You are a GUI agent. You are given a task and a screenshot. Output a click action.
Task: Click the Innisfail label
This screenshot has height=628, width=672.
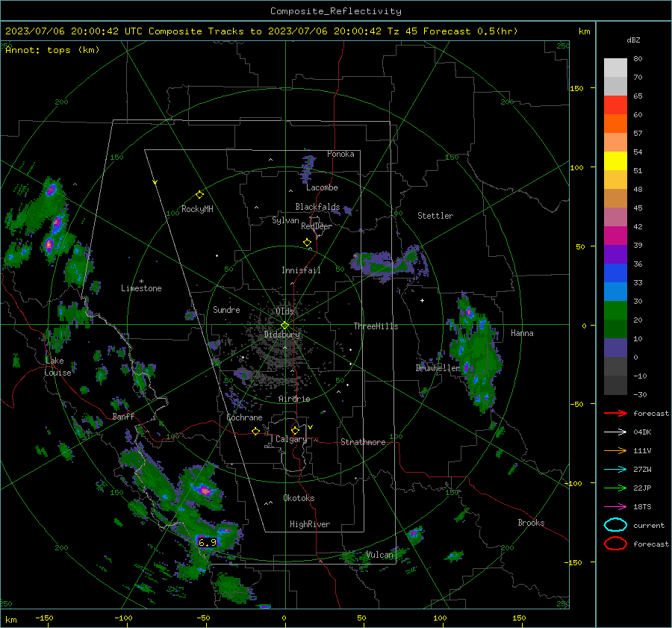pyautogui.click(x=301, y=270)
